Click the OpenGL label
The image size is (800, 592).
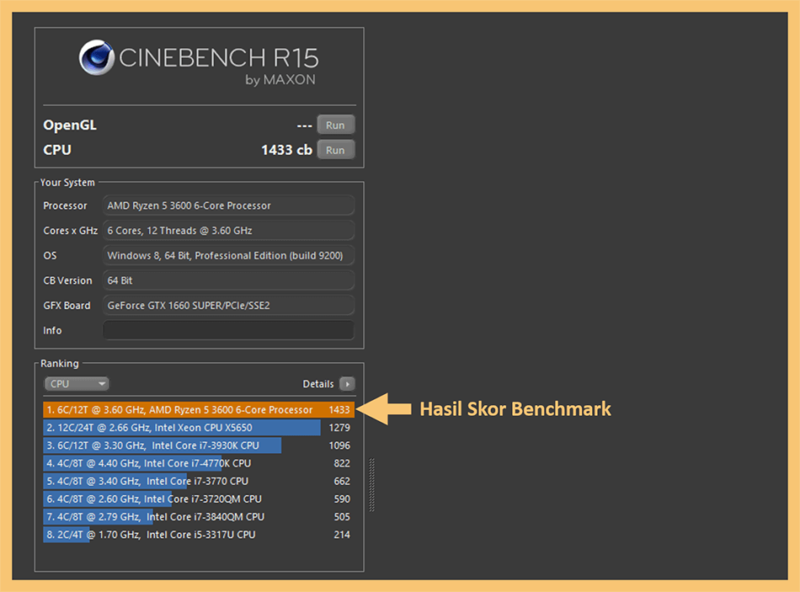point(70,125)
